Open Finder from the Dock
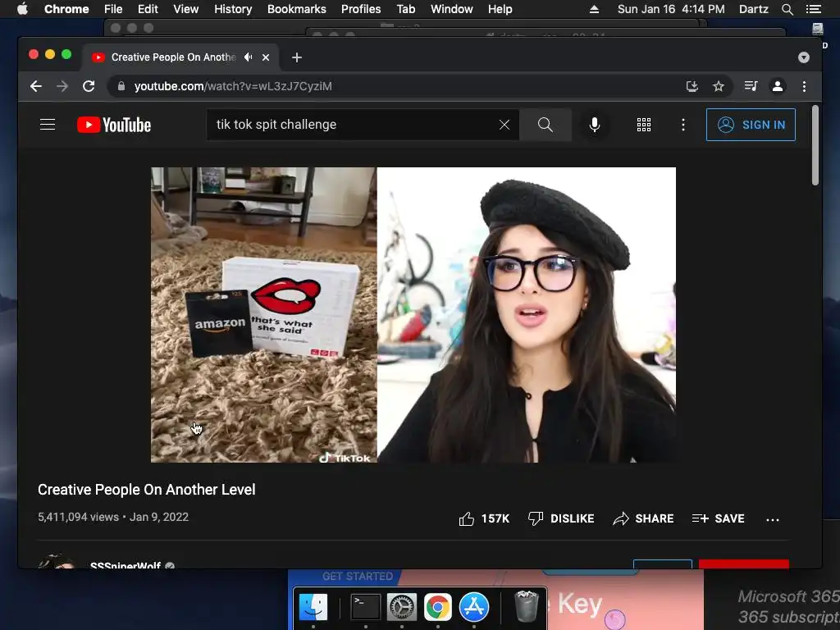The width and height of the screenshot is (840, 630). (x=313, y=608)
